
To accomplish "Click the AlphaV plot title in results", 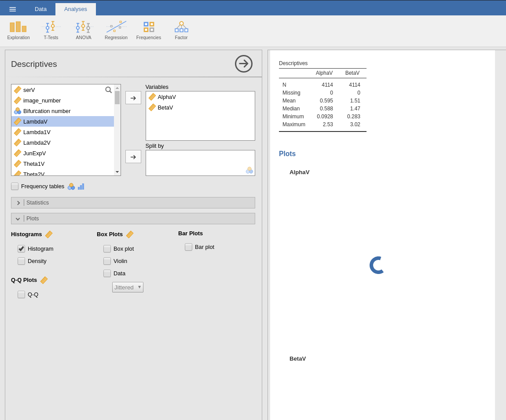I will (x=300, y=172).
